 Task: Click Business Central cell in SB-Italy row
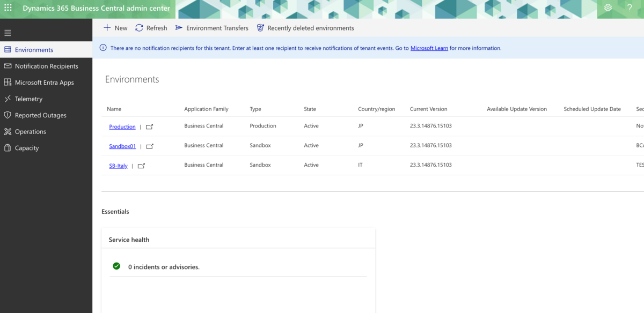[x=204, y=165]
